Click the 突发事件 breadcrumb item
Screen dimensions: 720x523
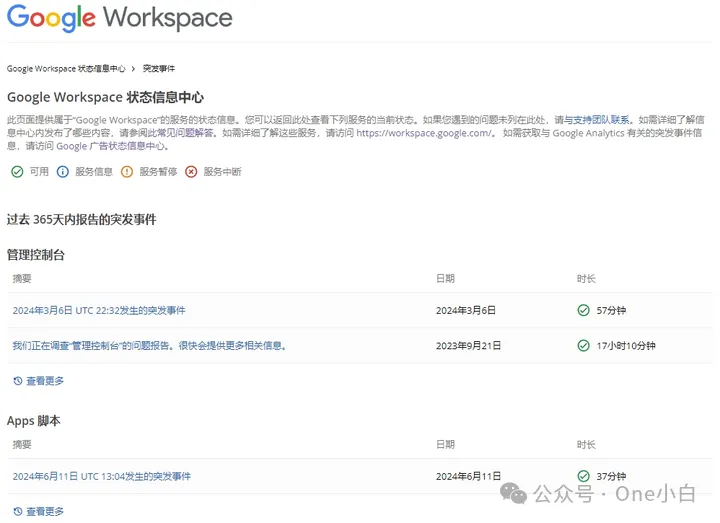[x=159, y=68]
